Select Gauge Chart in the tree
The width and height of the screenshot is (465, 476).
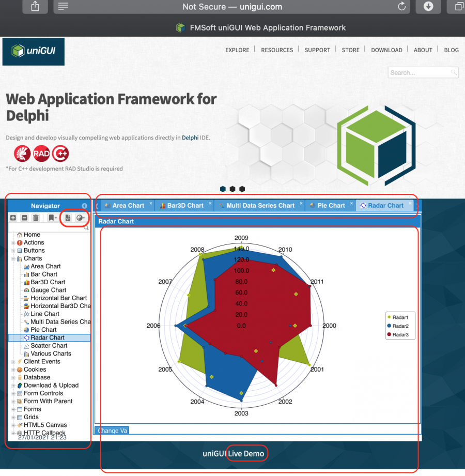(x=48, y=290)
